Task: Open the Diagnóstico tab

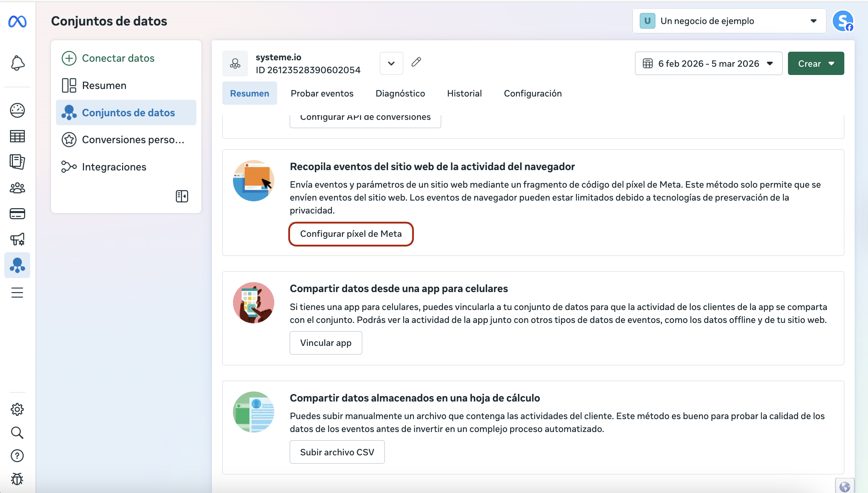Action: click(x=400, y=93)
